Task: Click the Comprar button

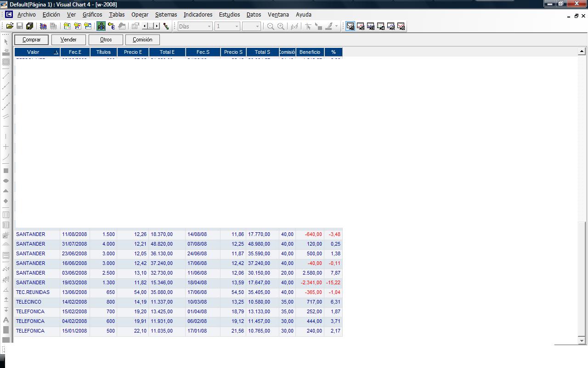Action: click(x=31, y=40)
